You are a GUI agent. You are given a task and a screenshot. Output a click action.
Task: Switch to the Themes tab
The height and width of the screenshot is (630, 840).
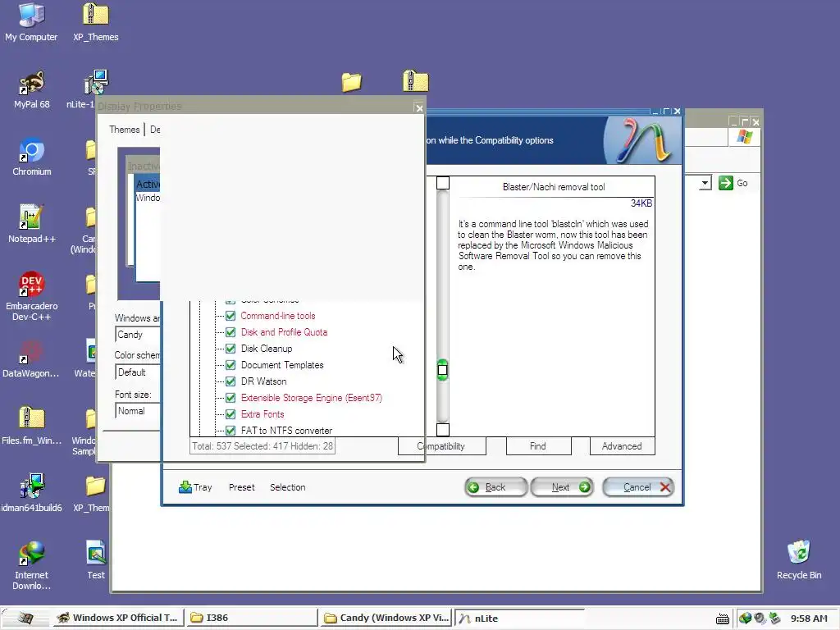click(x=125, y=130)
